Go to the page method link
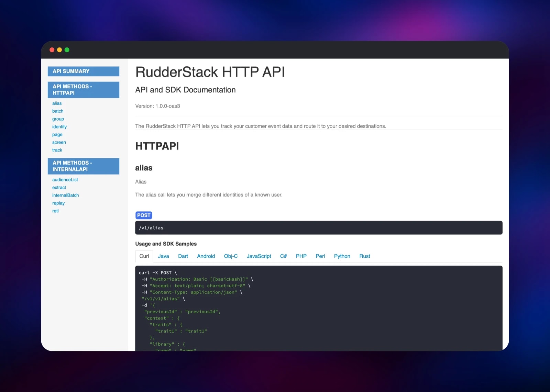The width and height of the screenshot is (550, 392). 57,135
